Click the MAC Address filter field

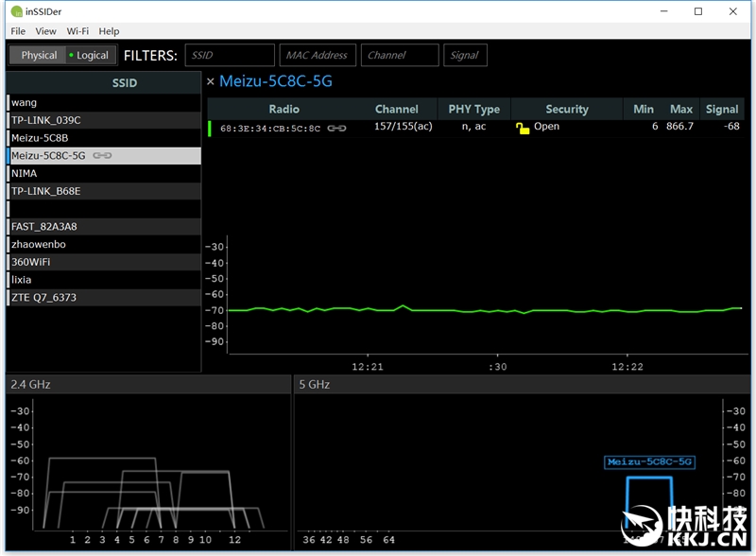pyautogui.click(x=317, y=55)
